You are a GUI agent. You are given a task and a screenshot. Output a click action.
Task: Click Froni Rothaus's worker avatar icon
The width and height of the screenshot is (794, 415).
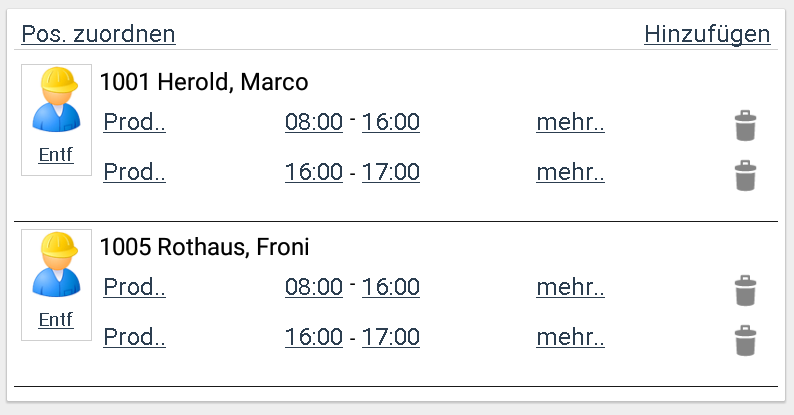[x=56, y=265]
